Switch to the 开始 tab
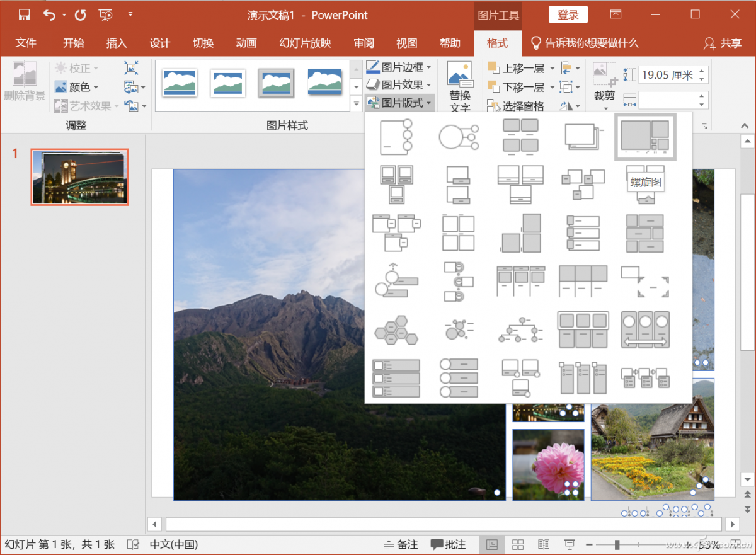Image resolution: width=756 pixels, height=555 pixels. pyautogui.click(x=73, y=43)
